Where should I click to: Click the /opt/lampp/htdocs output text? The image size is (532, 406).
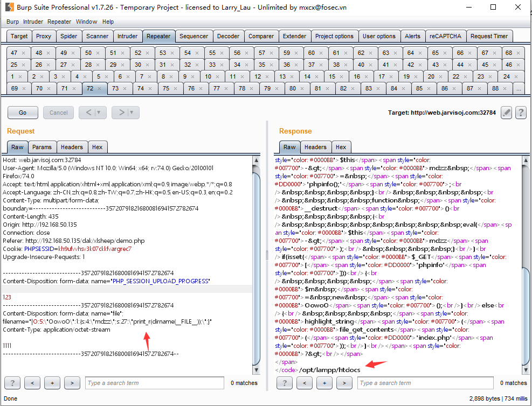pyautogui.click(x=330, y=370)
